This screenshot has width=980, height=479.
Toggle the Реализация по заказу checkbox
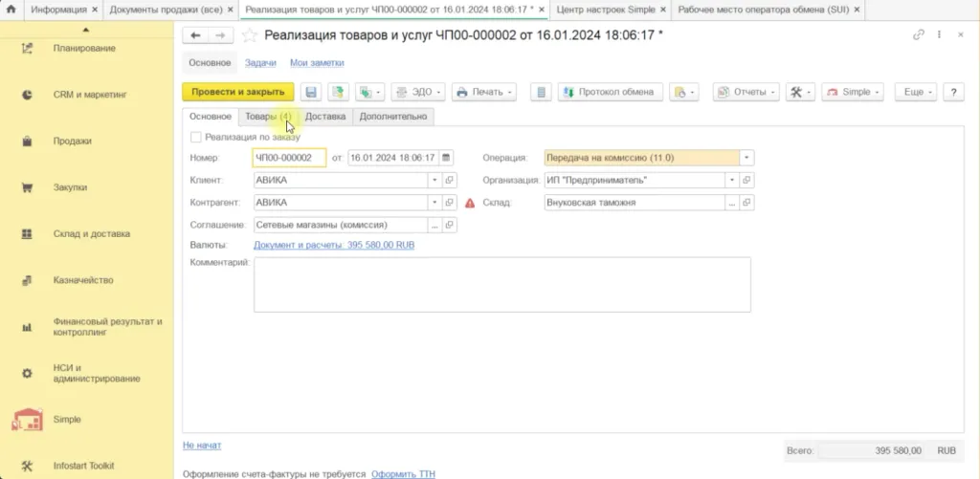pyautogui.click(x=195, y=137)
